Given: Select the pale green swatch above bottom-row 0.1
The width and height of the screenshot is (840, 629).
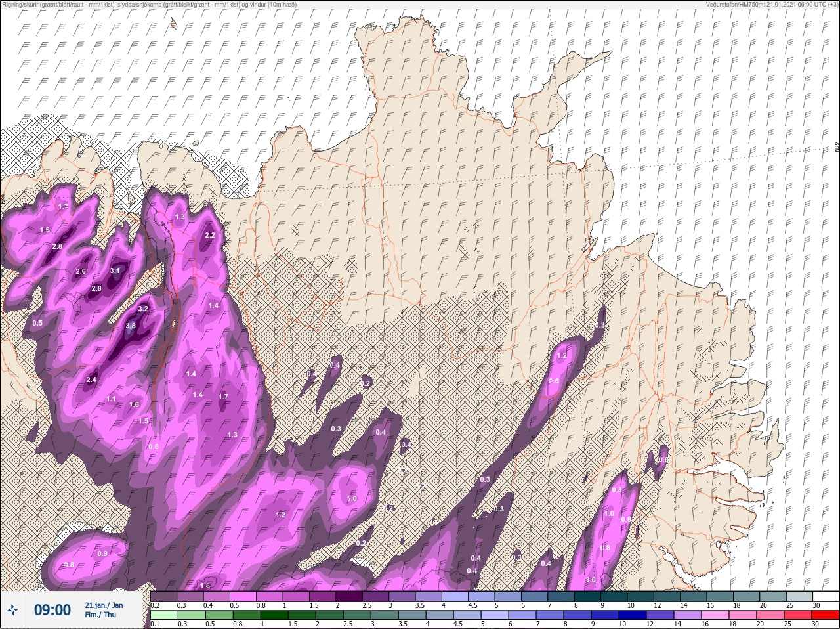Looking at the screenshot, I should click(x=163, y=615).
